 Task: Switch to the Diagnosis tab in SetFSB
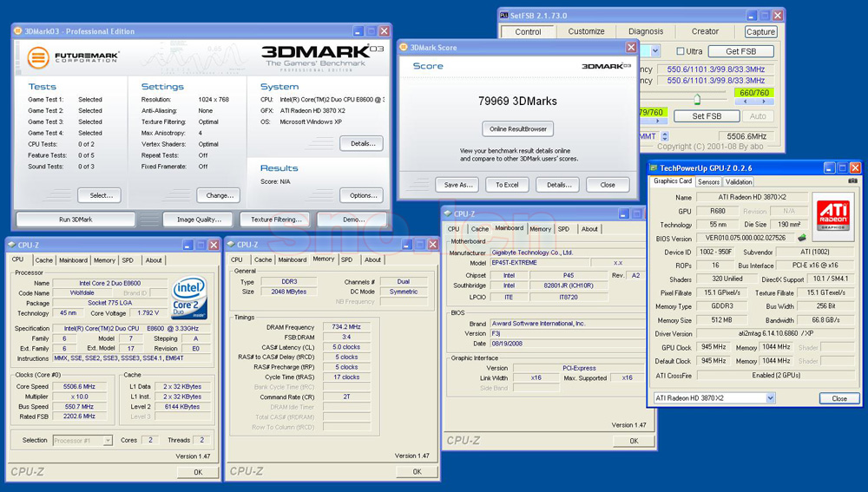tap(646, 31)
